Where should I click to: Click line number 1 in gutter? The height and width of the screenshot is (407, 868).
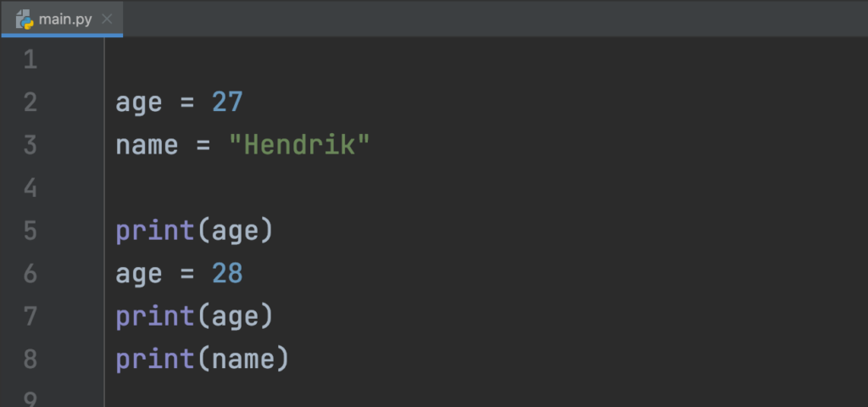pos(31,60)
